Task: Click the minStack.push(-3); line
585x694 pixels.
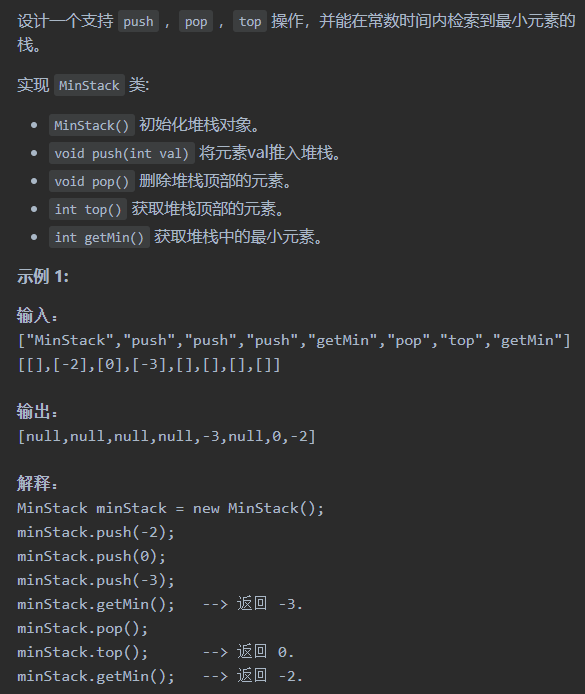Action: click(96, 580)
